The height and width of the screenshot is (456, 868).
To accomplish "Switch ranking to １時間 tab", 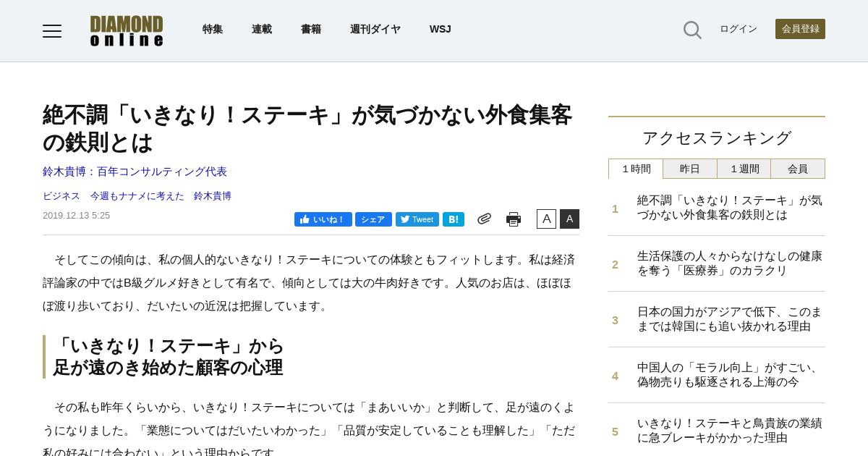I will pos(636,169).
